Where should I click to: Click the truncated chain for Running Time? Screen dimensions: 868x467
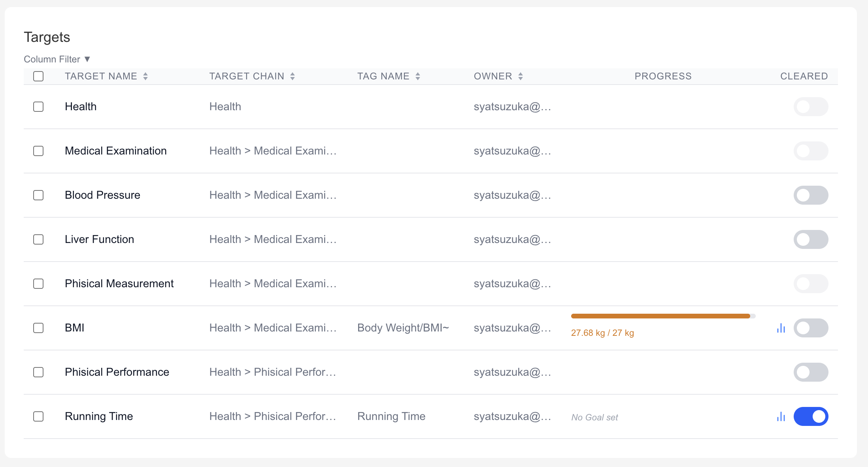(x=273, y=416)
